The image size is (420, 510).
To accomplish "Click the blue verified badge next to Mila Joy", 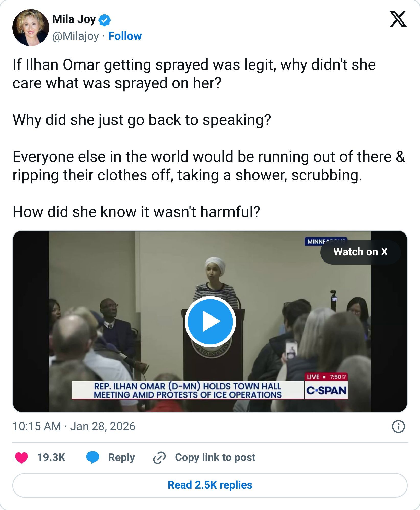I will coord(104,20).
